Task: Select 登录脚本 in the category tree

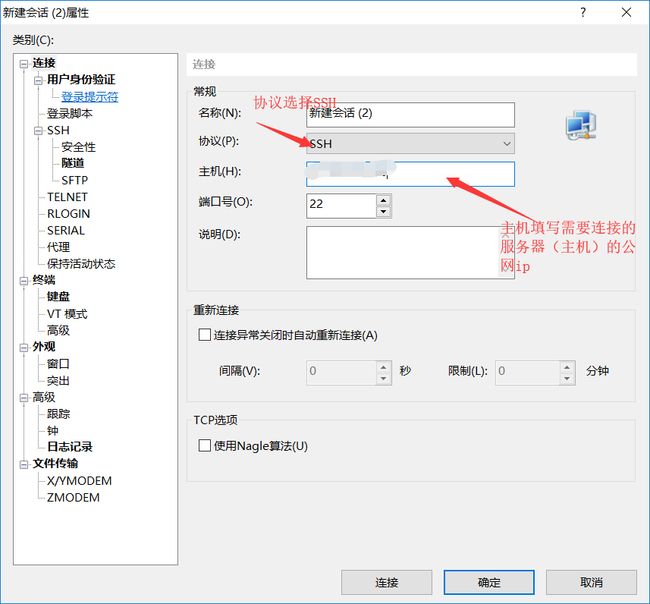Action: pos(70,114)
